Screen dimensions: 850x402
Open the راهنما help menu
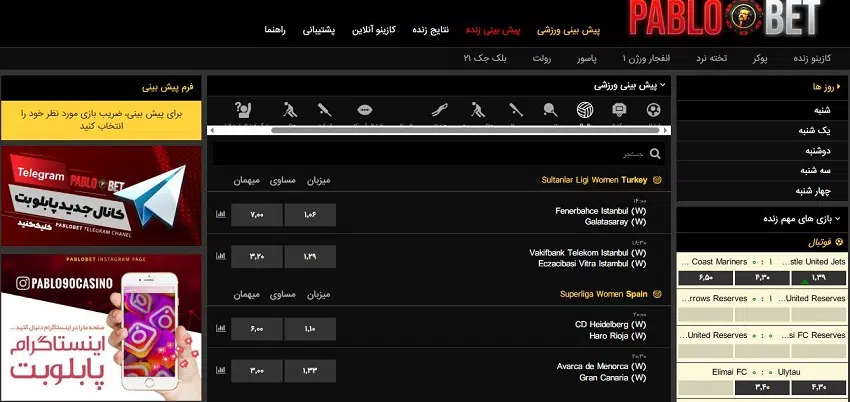pyautogui.click(x=275, y=30)
